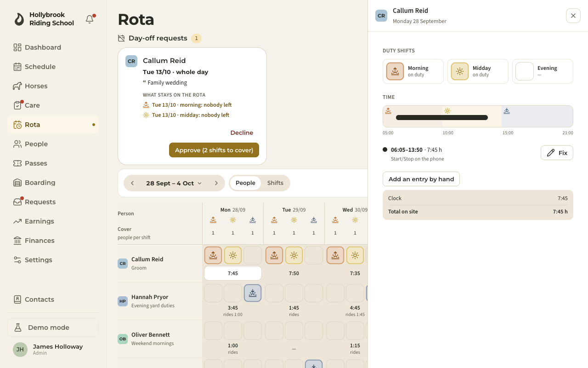
Task: Go to next week
Action: 216,183
